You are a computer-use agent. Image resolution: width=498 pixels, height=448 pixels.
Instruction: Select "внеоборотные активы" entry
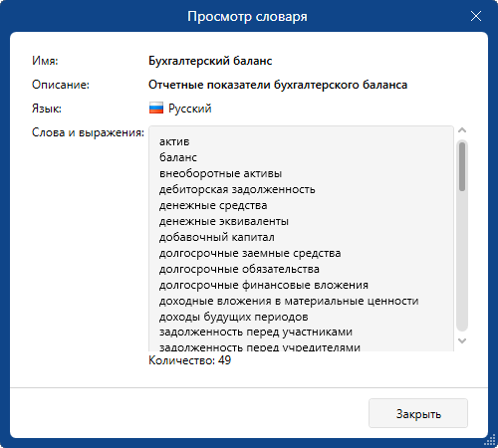point(220,173)
